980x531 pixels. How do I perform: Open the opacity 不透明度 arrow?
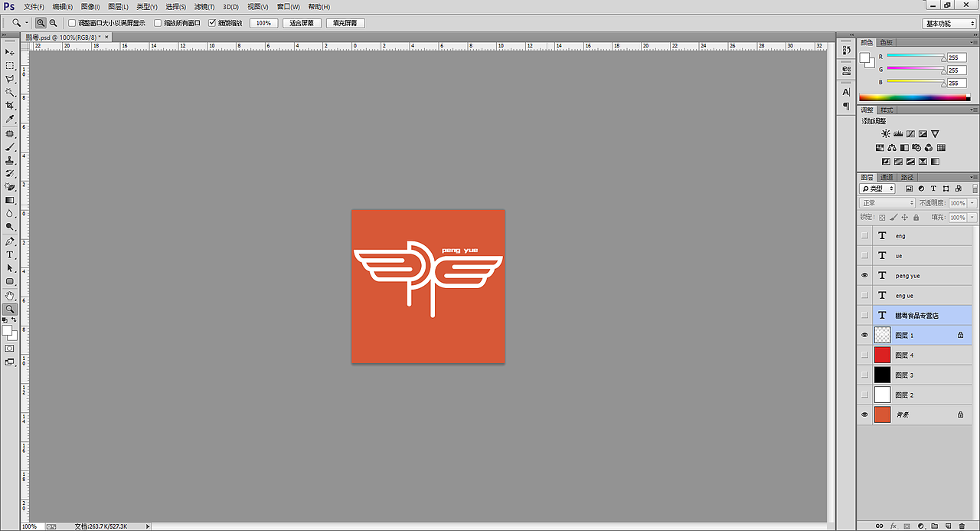(x=972, y=203)
